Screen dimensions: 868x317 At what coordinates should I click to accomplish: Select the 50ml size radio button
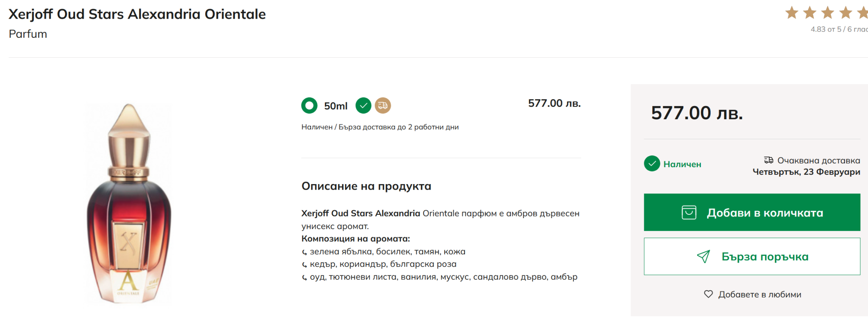tap(309, 105)
